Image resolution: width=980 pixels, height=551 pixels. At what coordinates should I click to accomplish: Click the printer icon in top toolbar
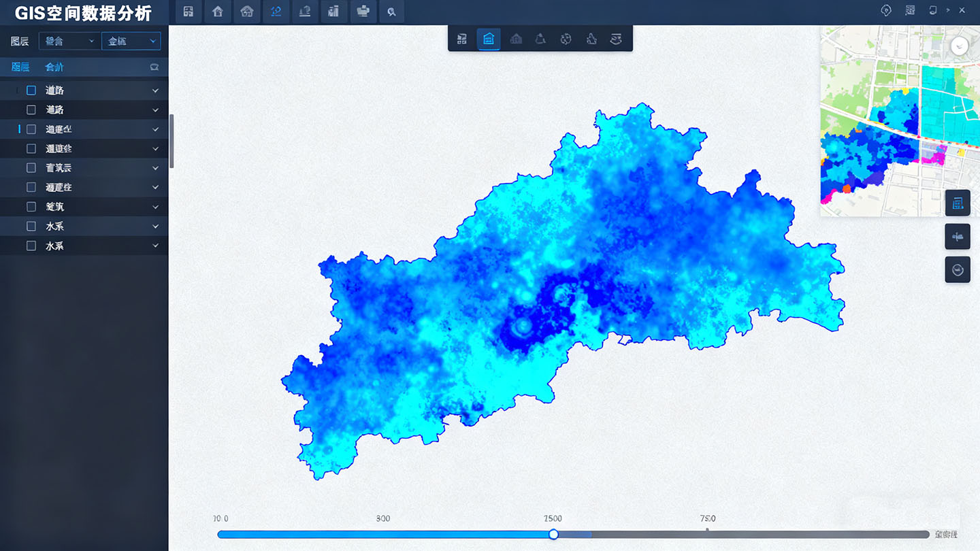(x=363, y=12)
